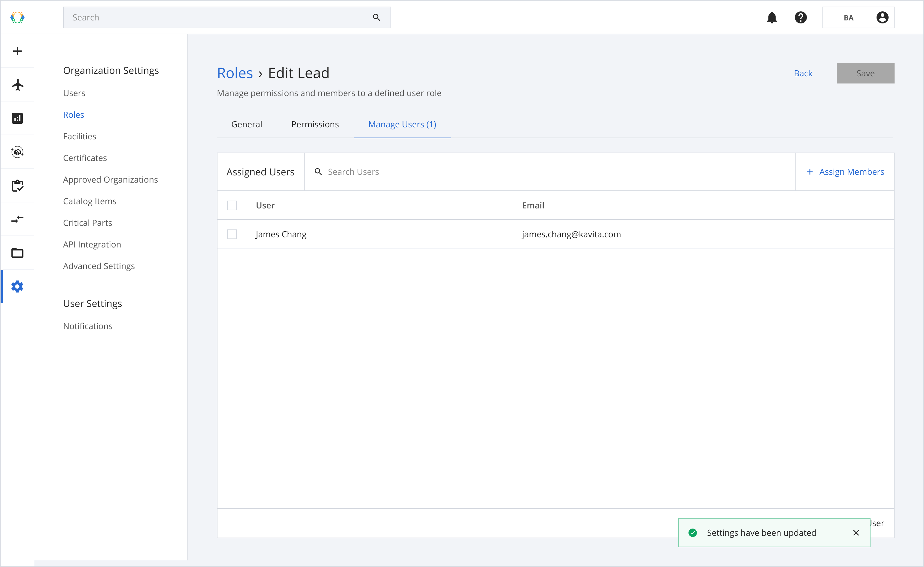This screenshot has width=924, height=567.
Task: Open the task clipboard icon in sidebar
Action: (17, 186)
